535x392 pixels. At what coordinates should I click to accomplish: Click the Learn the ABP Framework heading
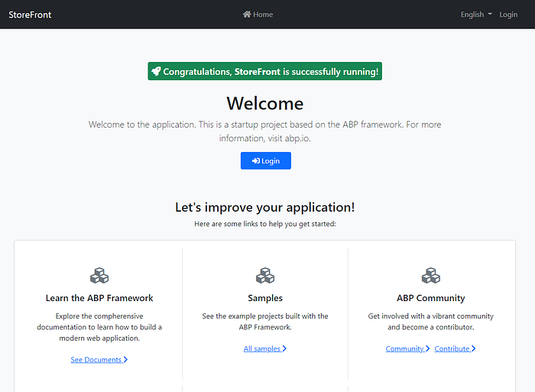99,298
